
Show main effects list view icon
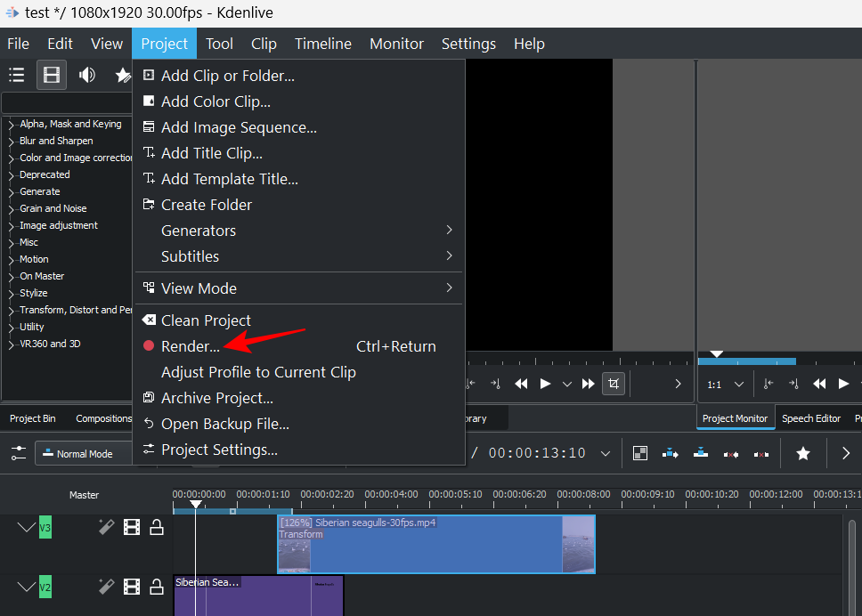17,75
